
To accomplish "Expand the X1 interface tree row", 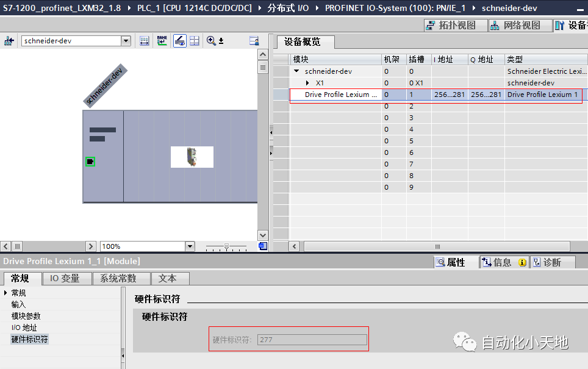I will [308, 83].
